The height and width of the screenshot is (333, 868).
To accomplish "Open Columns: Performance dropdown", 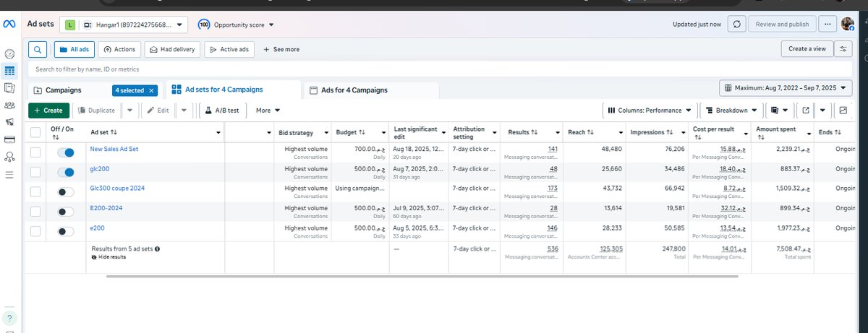I will coord(649,111).
